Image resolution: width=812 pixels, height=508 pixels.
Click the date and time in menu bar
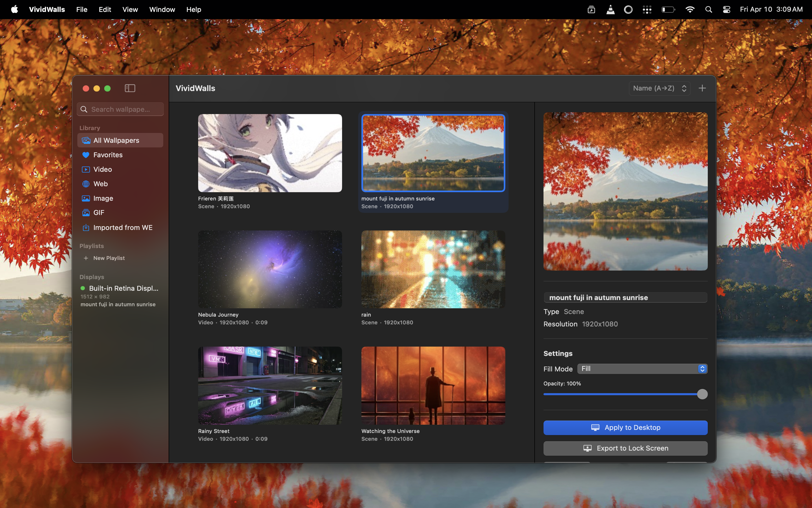click(x=771, y=9)
